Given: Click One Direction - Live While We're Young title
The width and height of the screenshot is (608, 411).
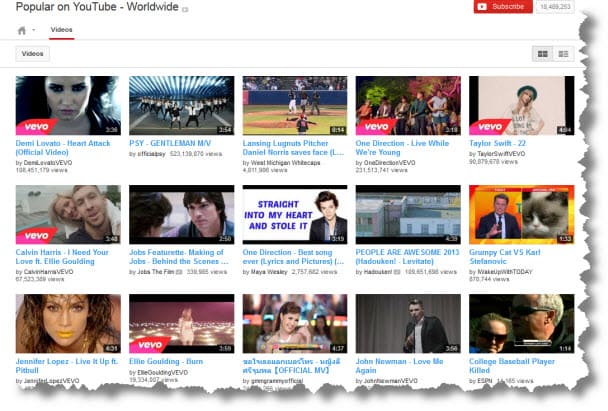Looking at the screenshot, I should click(402, 148).
